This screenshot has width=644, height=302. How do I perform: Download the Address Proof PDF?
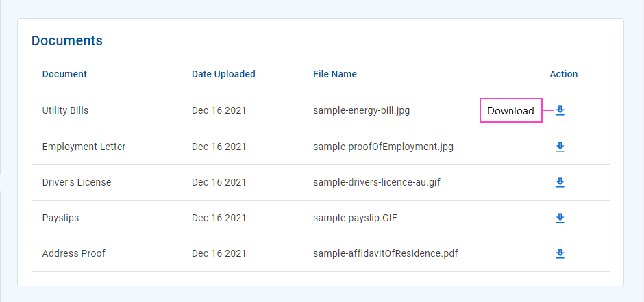560,254
